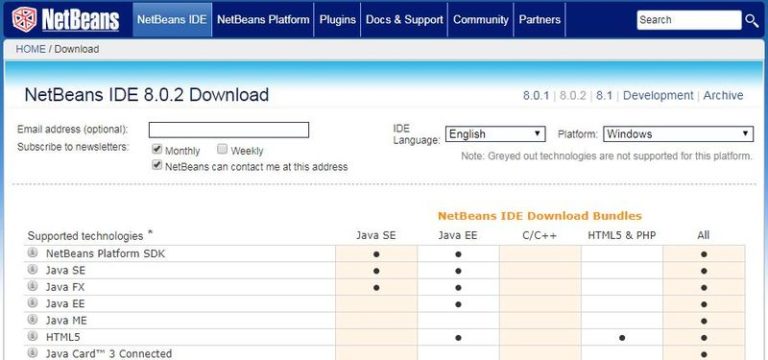
Task: Click the search magnifier icon
Action: click(752, 20)
